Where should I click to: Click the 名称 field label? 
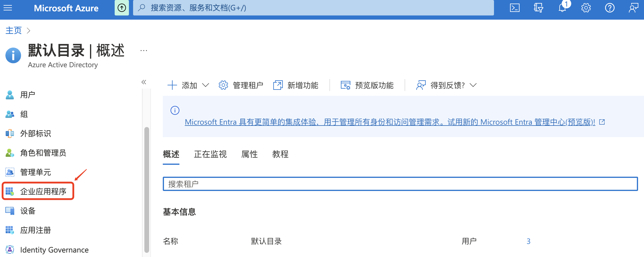(171, 241)
